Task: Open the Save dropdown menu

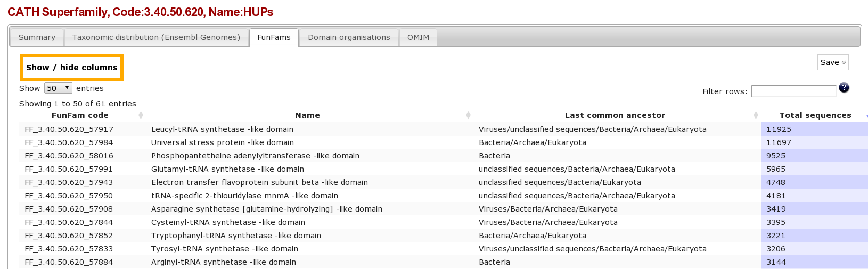Action: pyautogui.click(x=832, y=62)
